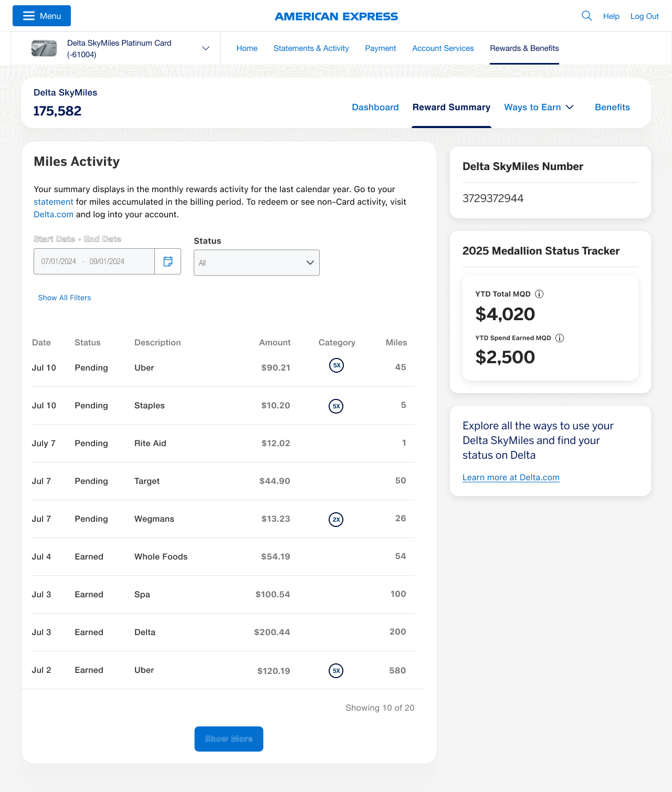Go to the Home tab
Viewport: 672px width, 792px height.
[x=247, y=48]
